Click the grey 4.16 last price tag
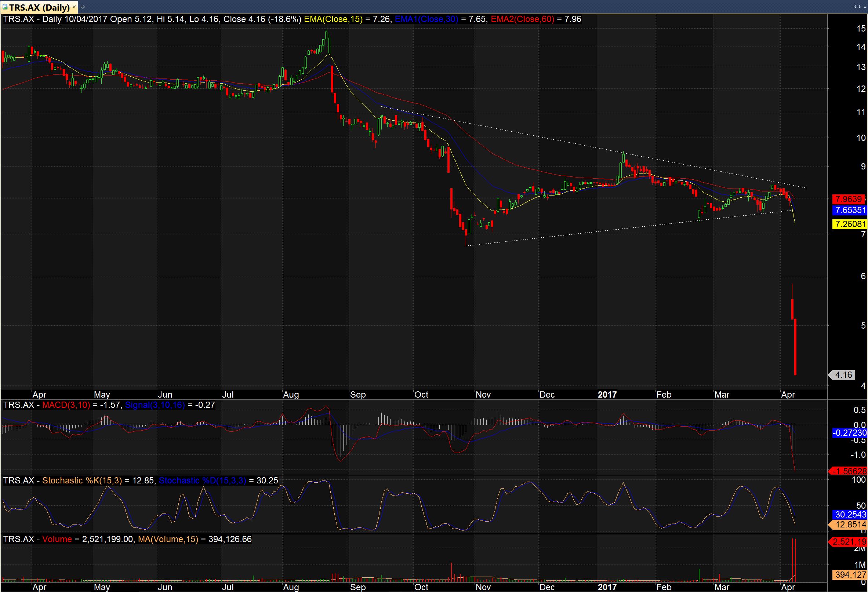Image resolution: width=868 pixels, height=592 pixels. click(x=842, y=375)
